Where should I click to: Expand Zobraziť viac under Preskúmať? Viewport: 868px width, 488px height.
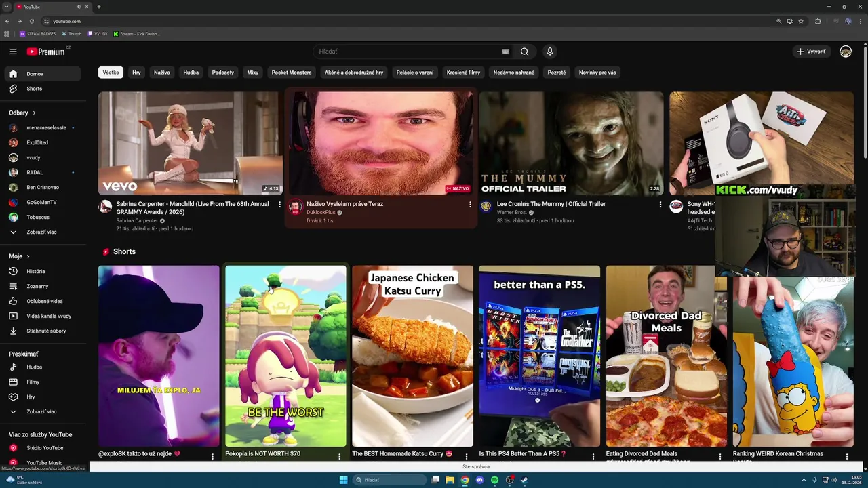(42, 411)
